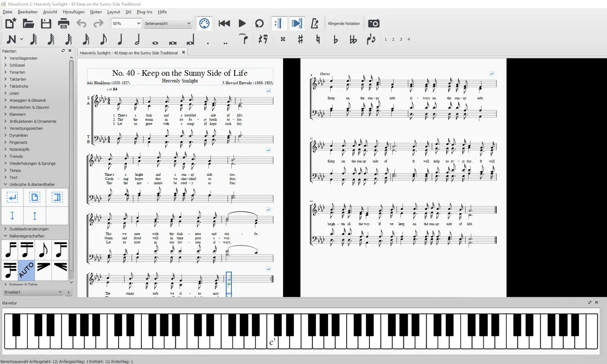The image size is (607, 364).
Task: Apply flat accidental
Action: point(335,39)
